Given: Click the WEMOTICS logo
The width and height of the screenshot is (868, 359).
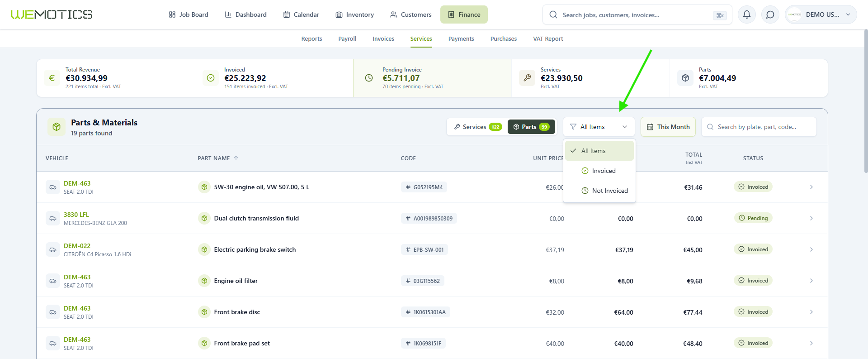Looking at the screenshot, I should pyautogui.click(x=52, y=14).
